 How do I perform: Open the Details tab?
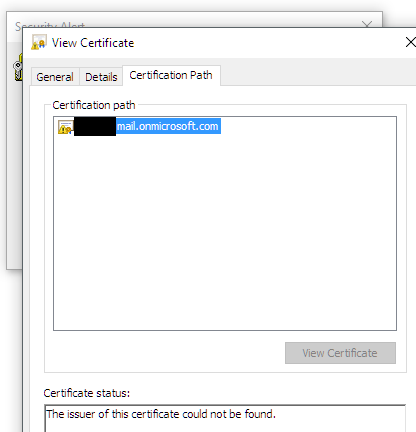[x=101, y=77]
